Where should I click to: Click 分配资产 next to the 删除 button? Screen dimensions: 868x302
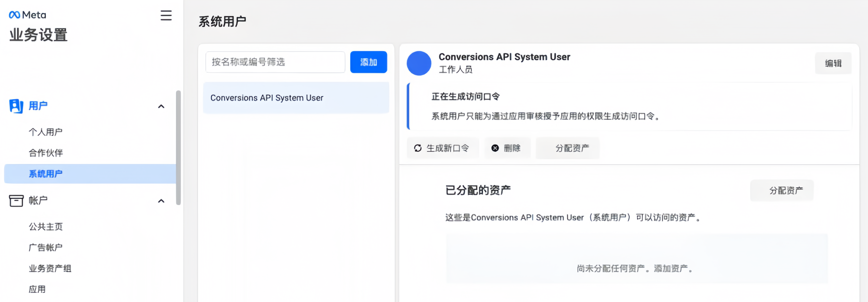coord(567,148)
